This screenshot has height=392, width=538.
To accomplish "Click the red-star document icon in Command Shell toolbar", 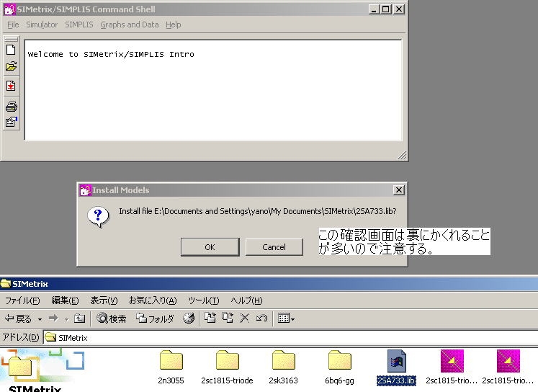I will (11, 86).
